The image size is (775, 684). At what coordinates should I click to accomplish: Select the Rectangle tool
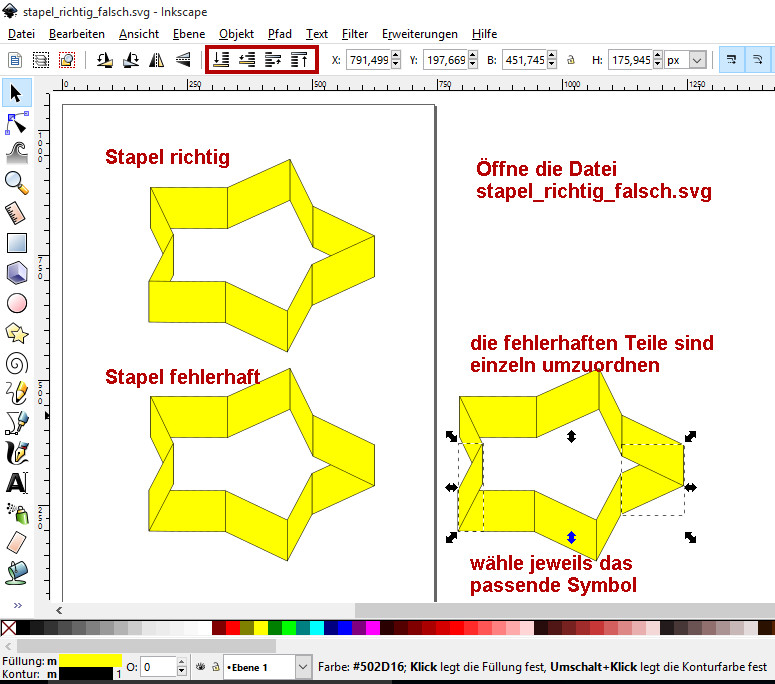pos(17,243)
